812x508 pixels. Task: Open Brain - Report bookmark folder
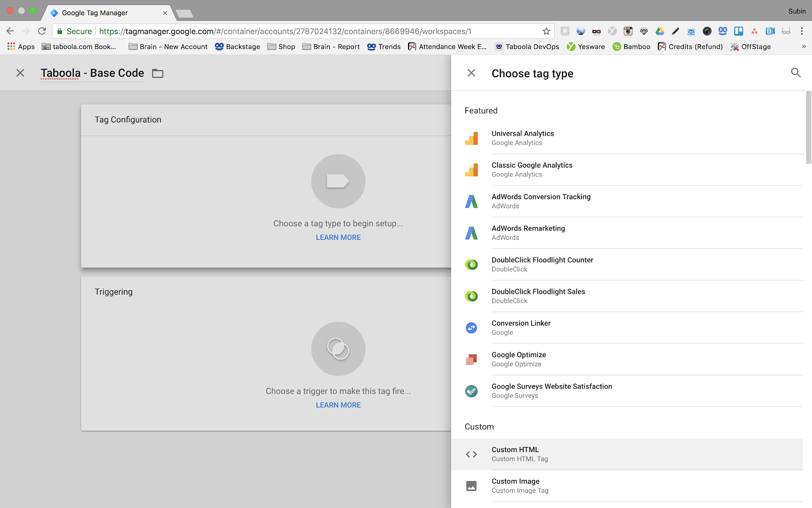pyautogui.click(x=331, y=46)
